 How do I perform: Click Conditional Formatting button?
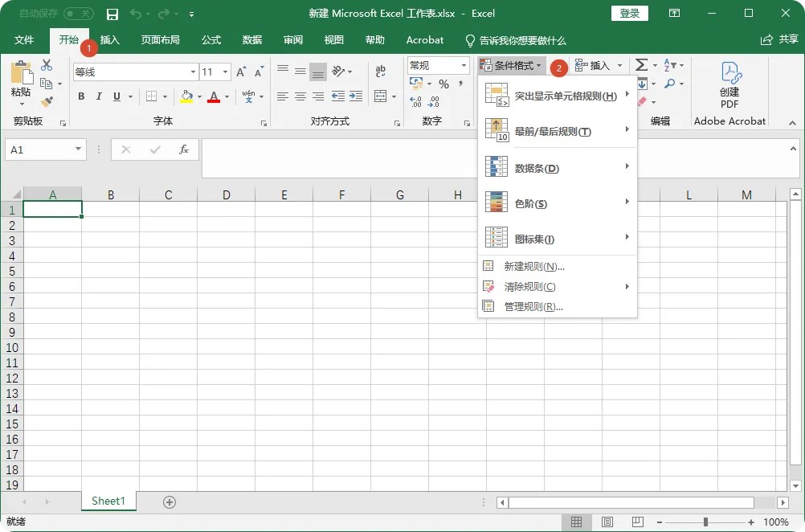[x=510, y=65]
